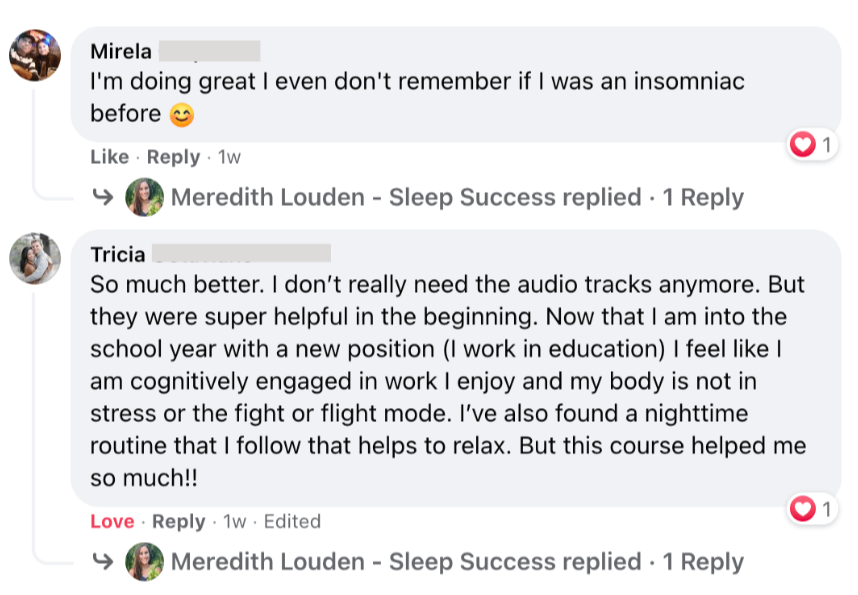Viewport: 858px width, 595px height.
Task: Click Mirela's profile picture avatar
Action: [x=35, y=54]
